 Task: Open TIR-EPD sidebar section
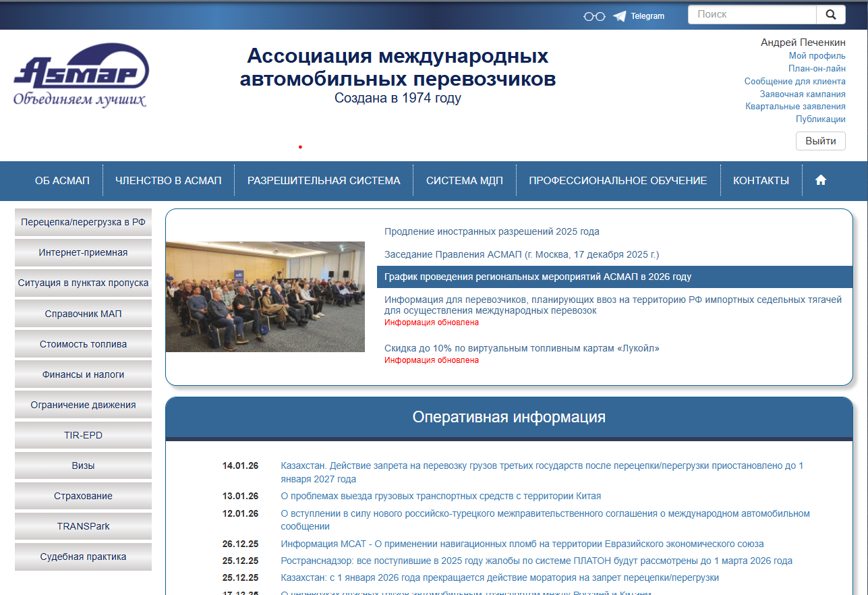pyautogui.click(x=83, y=435)
